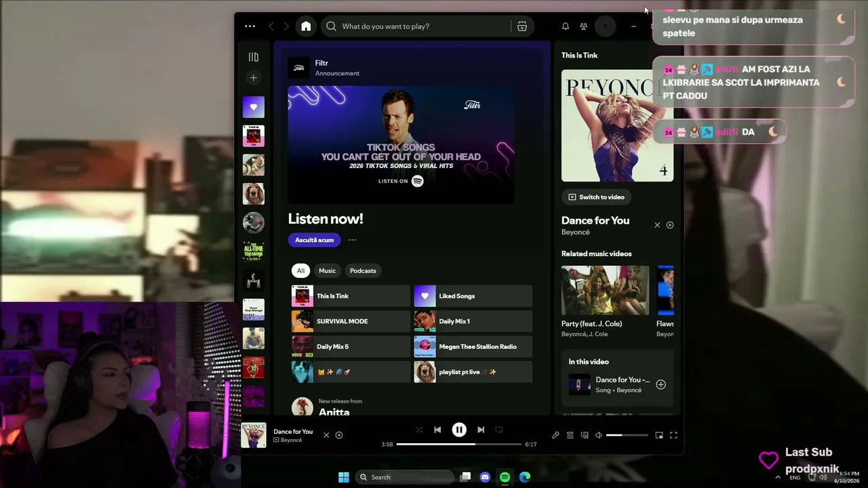Toggle repeat in the player bar
Screen dimensions: 868x488
pyautogui.click(x=499, y=430)
